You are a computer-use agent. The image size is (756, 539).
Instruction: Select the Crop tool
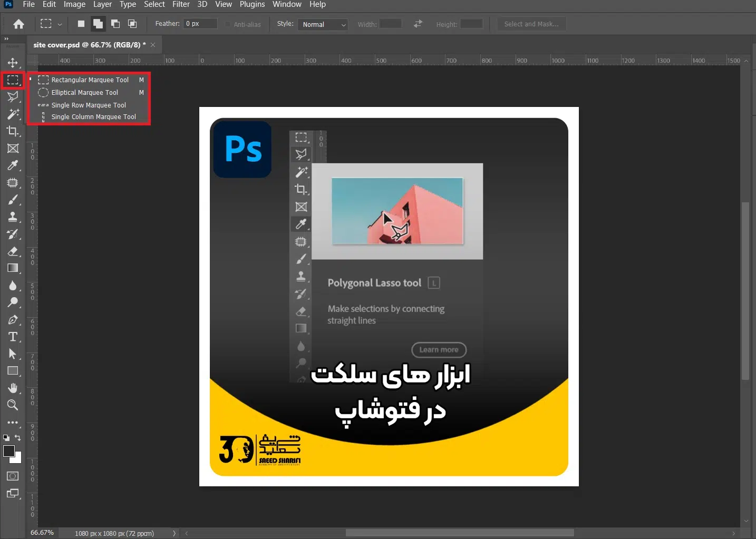pyautogui.click(x=13, y=131)
